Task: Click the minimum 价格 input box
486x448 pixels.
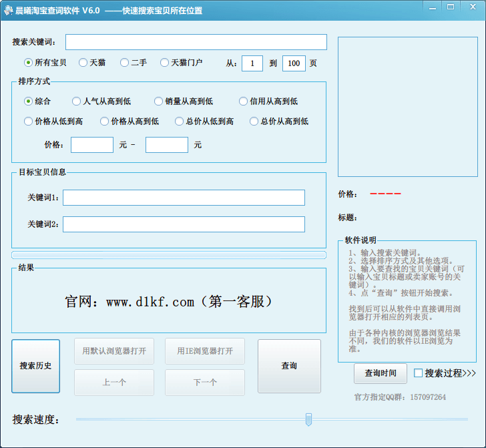Action: click(x=92, y=145)
